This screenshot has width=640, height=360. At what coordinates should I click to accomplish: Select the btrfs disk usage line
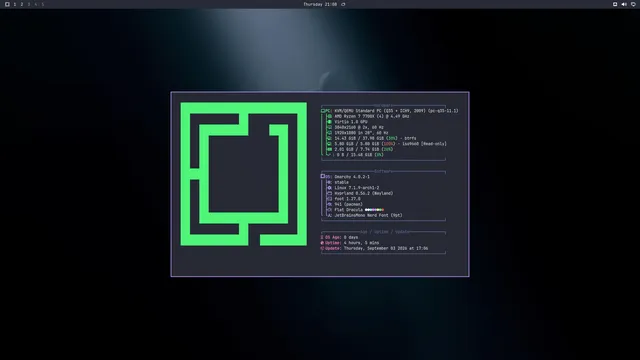[x=375, y=138]
